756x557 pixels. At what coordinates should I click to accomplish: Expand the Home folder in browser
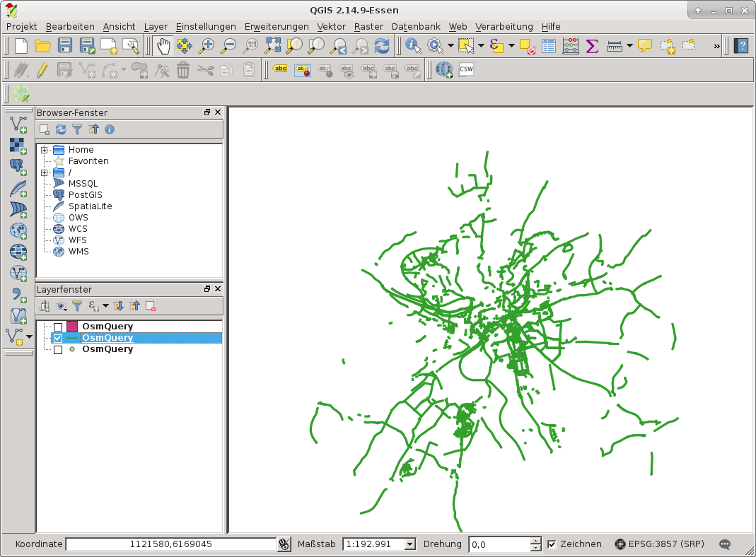point(44,150)
